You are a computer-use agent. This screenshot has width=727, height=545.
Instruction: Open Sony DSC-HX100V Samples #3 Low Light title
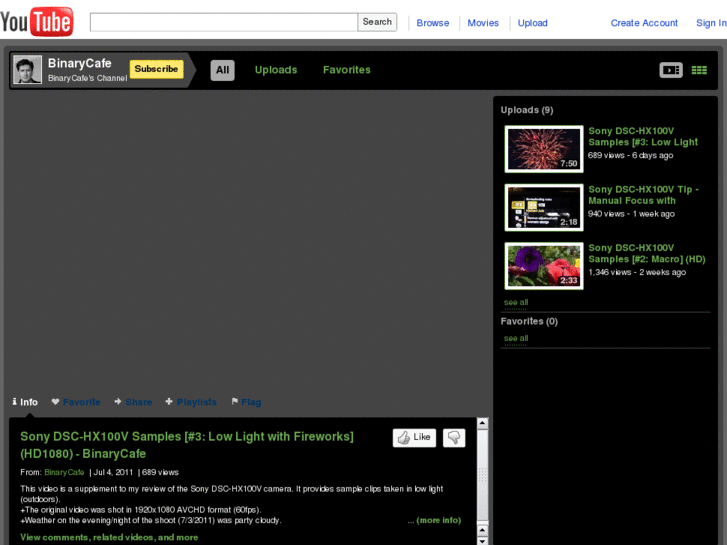click(643, 137)
